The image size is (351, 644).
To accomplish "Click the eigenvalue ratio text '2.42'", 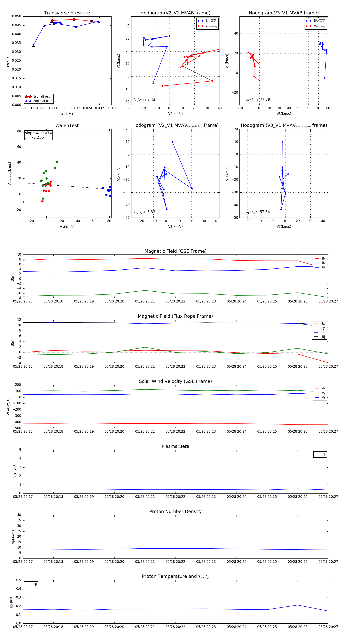I will click(x=151, y=100).
